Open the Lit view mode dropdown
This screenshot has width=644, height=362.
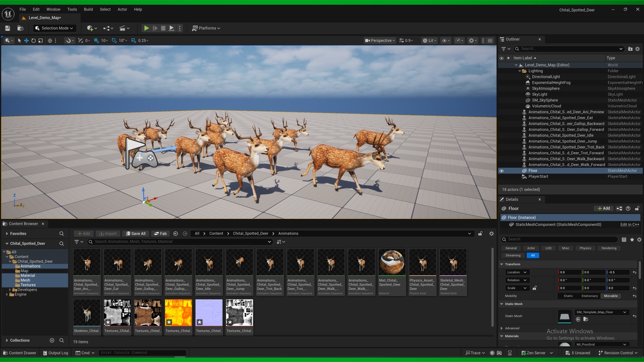click(x=429, y=41)
